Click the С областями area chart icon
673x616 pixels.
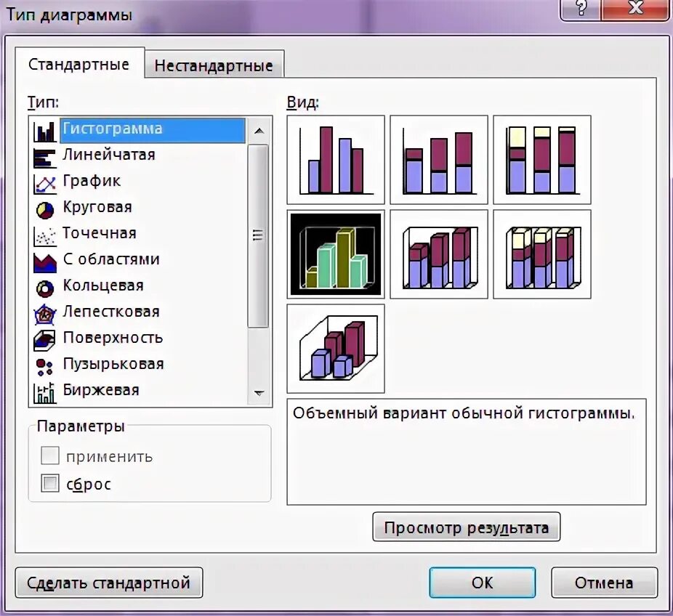coord(44,262)
